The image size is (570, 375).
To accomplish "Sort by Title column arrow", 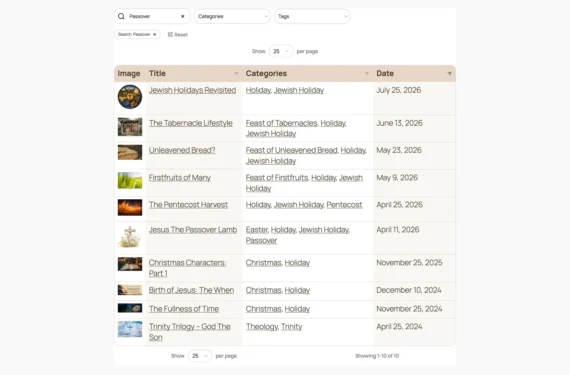I will point(237,74).
